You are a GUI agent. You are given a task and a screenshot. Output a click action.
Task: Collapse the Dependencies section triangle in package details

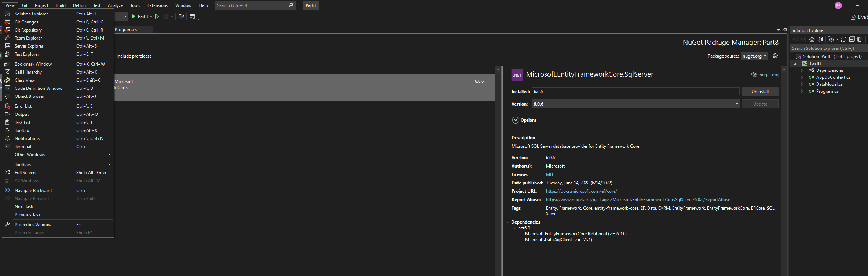point(508,222)
